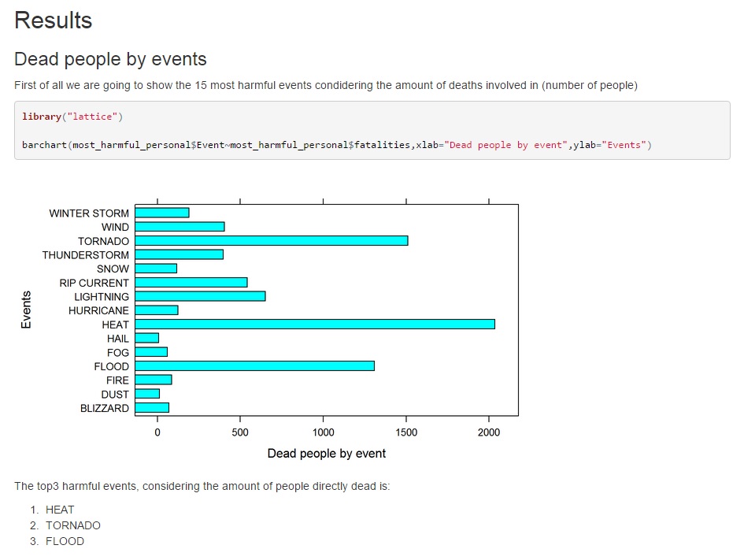Click HEAT in the top3 list

(60, 510)
